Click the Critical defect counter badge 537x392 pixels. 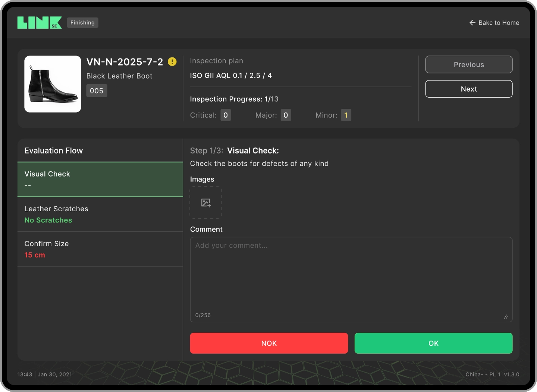[225, 115]
